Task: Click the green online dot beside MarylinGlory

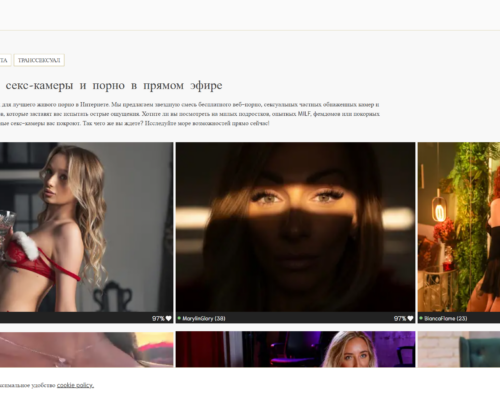Action: click(179, 318)
